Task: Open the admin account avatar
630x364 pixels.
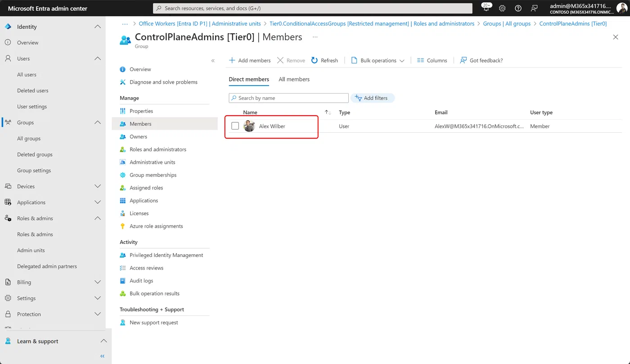Action: click(621, 8)
